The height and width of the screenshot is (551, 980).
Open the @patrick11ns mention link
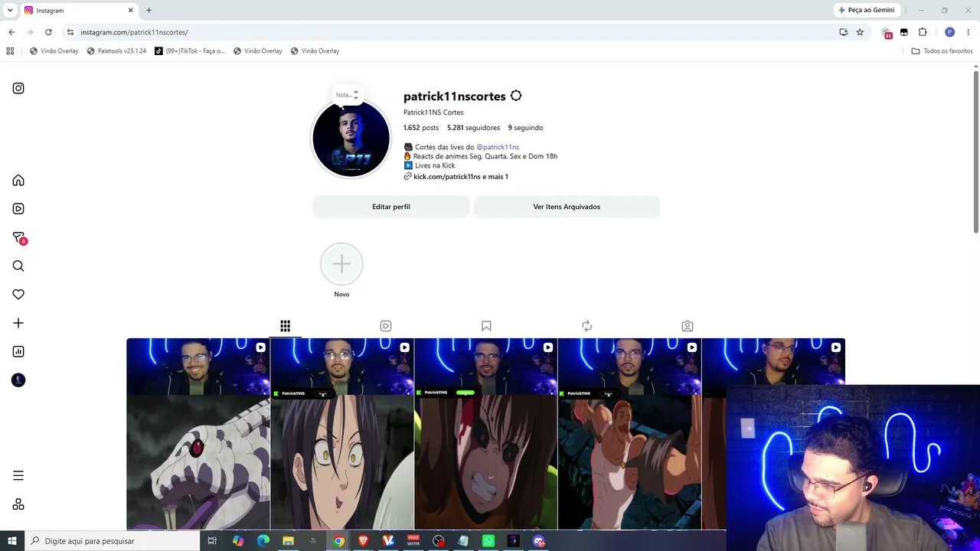coord(498,147)
